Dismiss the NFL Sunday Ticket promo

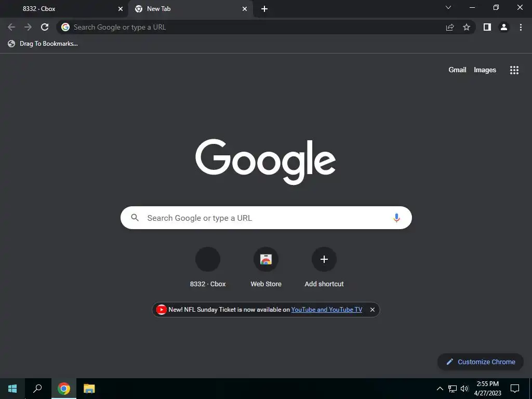372,310
